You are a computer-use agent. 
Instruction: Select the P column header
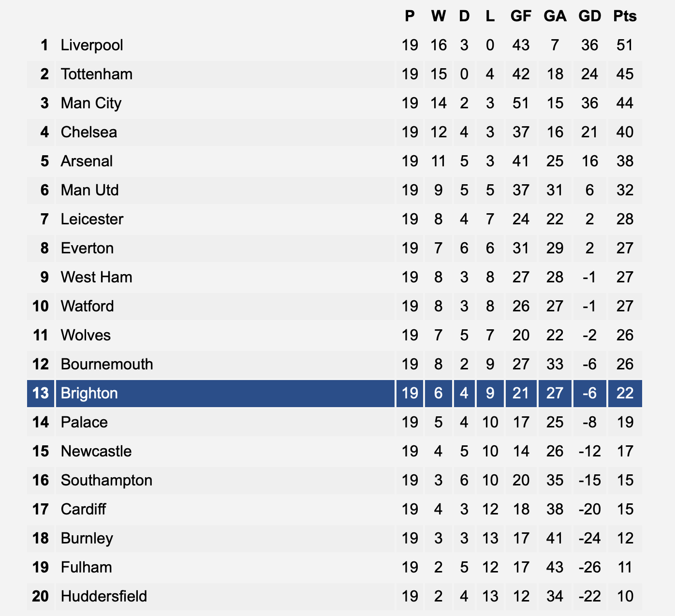pos(410,16)
